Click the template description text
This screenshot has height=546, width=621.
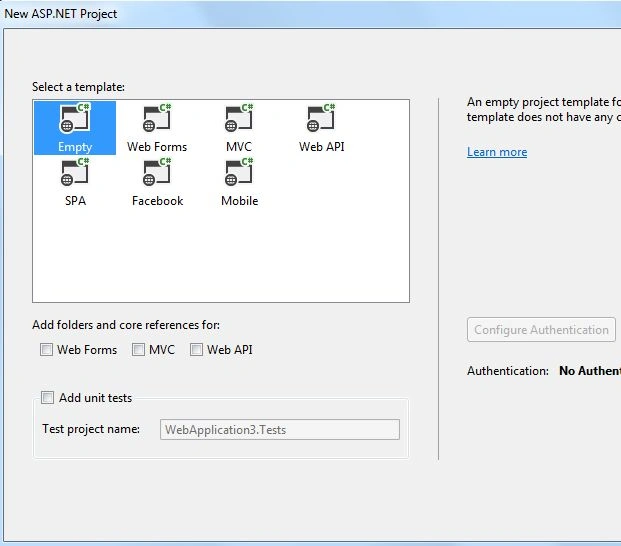point(544,110)
